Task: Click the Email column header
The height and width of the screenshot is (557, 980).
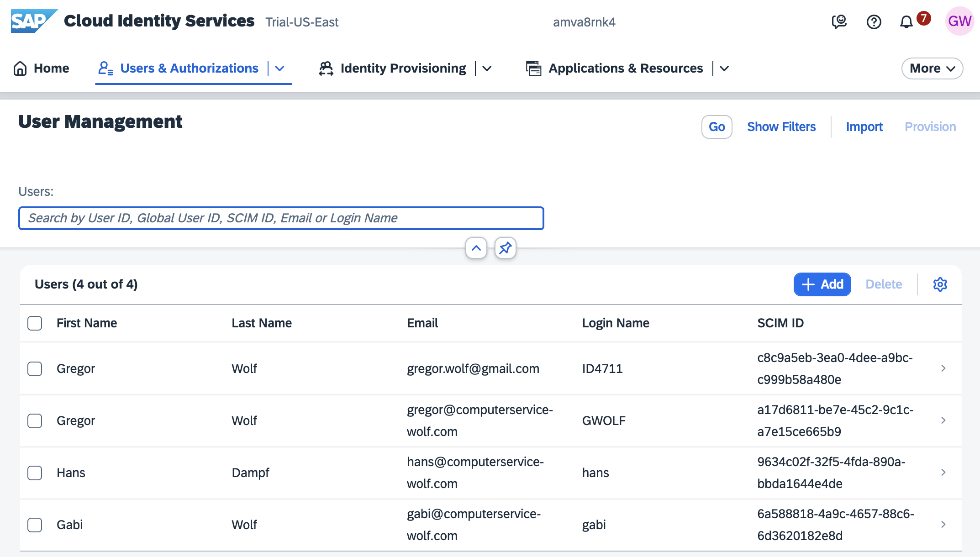Action: point(422,323)
